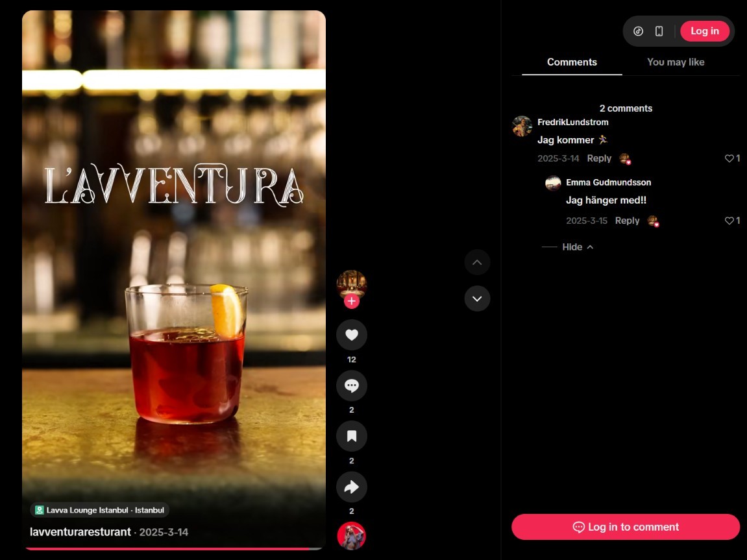This screenshot has height=560, width=747.
Task: Click the Get Coins icon beside the phone icon
Action: [639, 31]
